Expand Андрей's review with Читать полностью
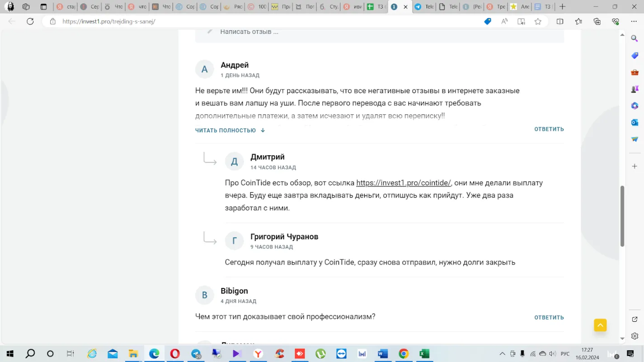This screenshot has width=644, height=362. pyautogui.click(x=230, y=130)
